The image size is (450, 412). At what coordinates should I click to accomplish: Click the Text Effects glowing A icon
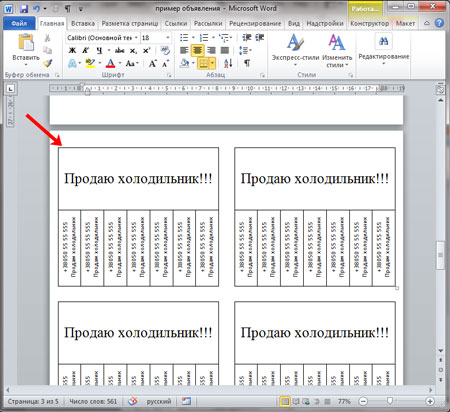(x=72, y=63)
